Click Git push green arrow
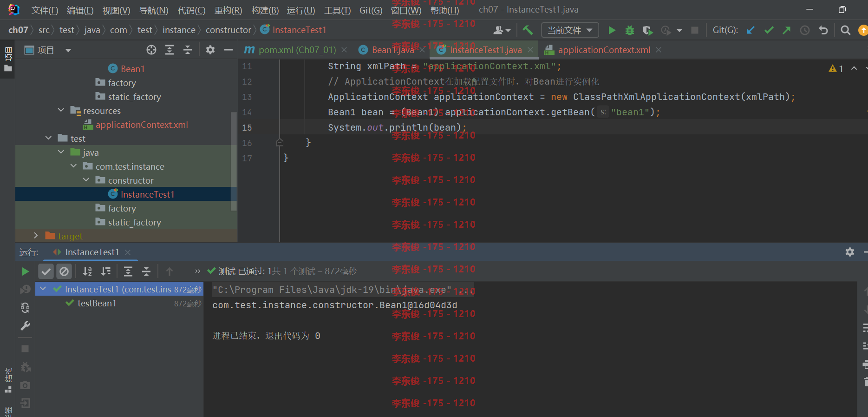Image resolution: width=868 pixels, height=417 pixels. pyautogui.click(x=787, y=30)
